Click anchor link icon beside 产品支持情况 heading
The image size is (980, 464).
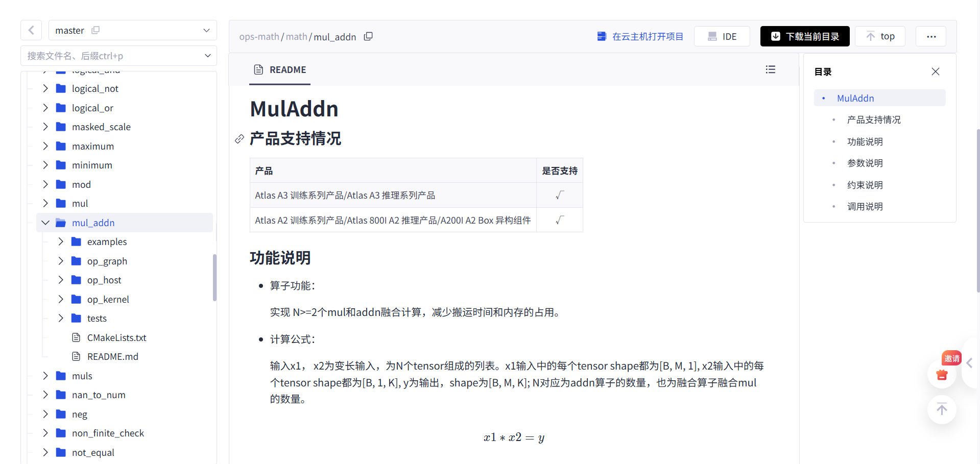click(240, 139)
